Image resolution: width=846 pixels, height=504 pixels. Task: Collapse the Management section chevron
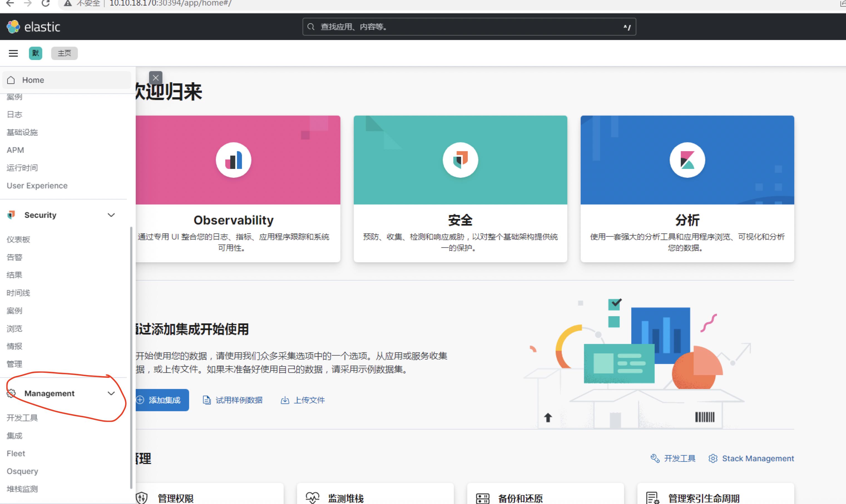coord(111,393)
